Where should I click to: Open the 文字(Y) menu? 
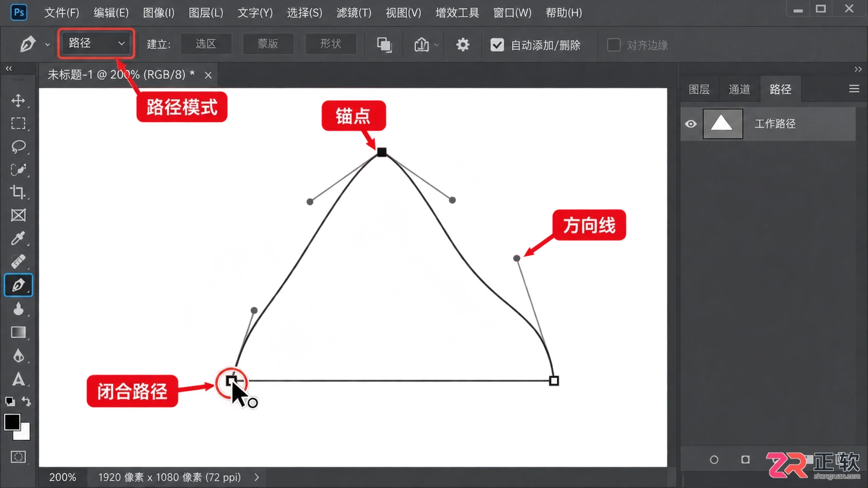[x=255, y=13]
